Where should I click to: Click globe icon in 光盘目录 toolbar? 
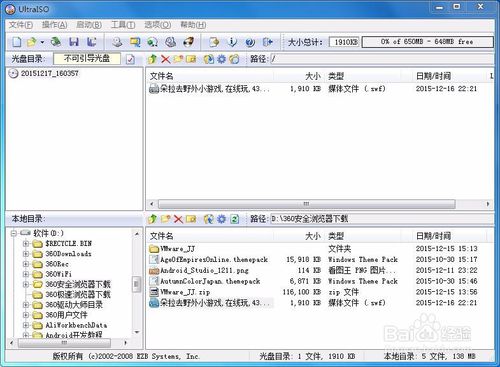coord(209,59)
